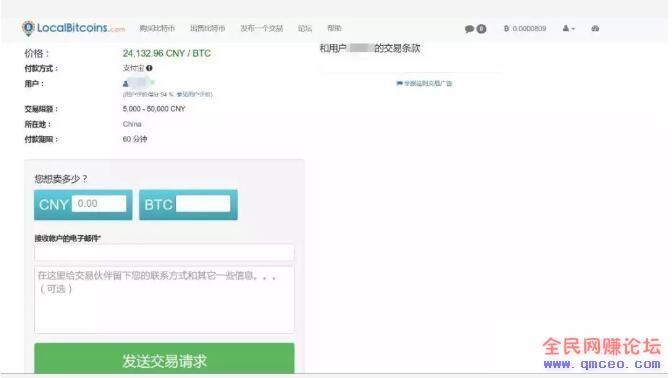The image size is (672, 378).
Task: Open the 购买比特币 (buy bitcoins) menu
Action: point(157,28)
